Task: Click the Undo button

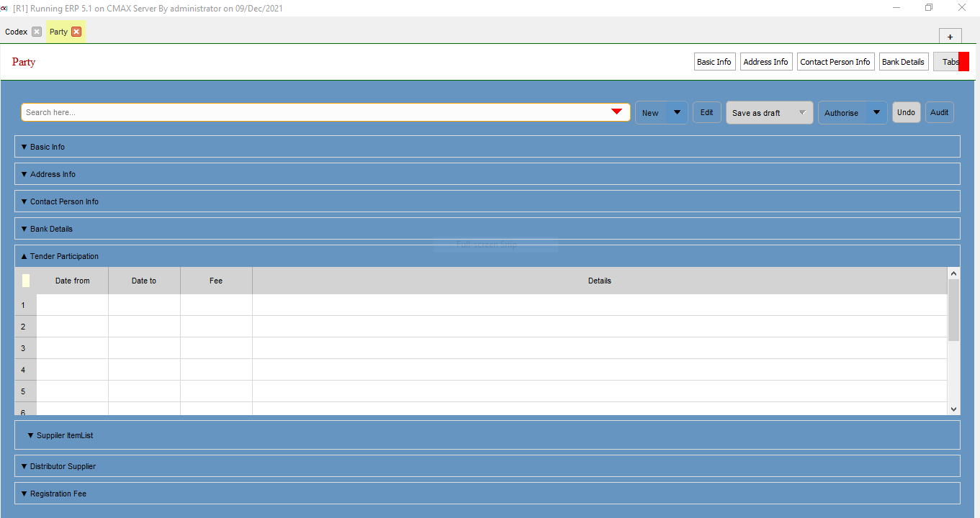Action: 906,112
